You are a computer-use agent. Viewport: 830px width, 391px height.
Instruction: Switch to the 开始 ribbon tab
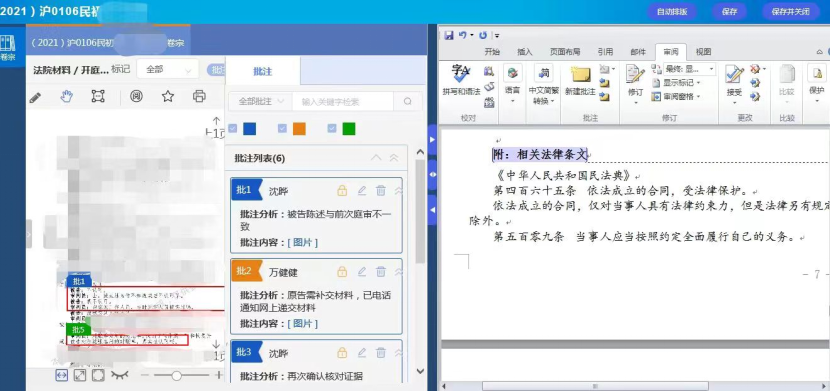pos(492,52)
